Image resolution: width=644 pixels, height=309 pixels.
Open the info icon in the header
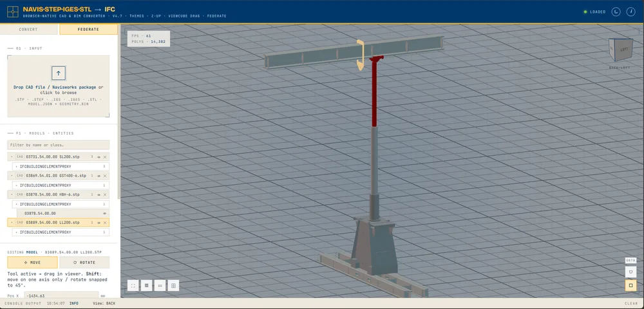(631, 12)
